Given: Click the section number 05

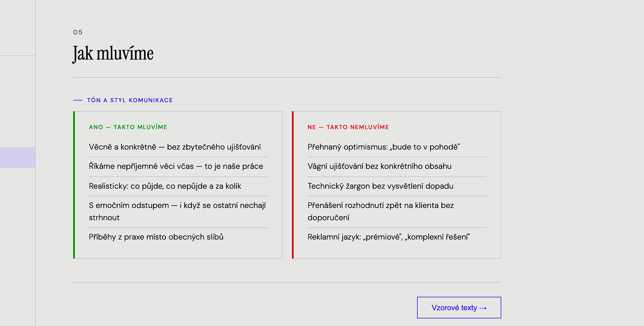Looking at the screenshot, I should [x=78, y=32].
